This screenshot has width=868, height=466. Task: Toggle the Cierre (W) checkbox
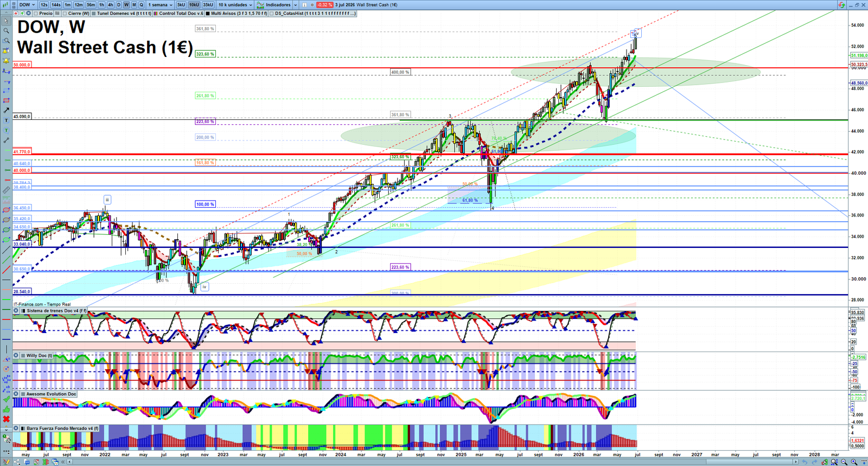pos(65,13)
